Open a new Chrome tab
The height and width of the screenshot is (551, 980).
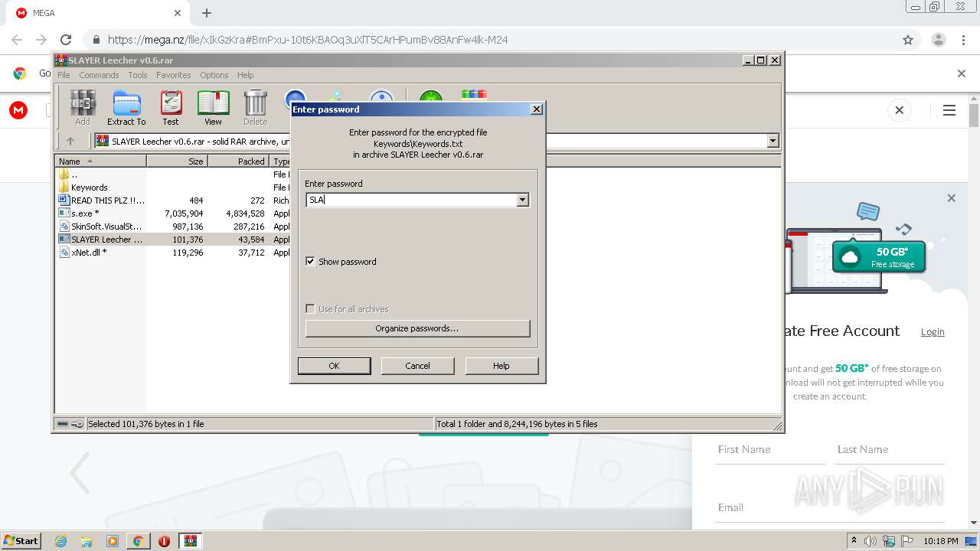pos(207,13)
